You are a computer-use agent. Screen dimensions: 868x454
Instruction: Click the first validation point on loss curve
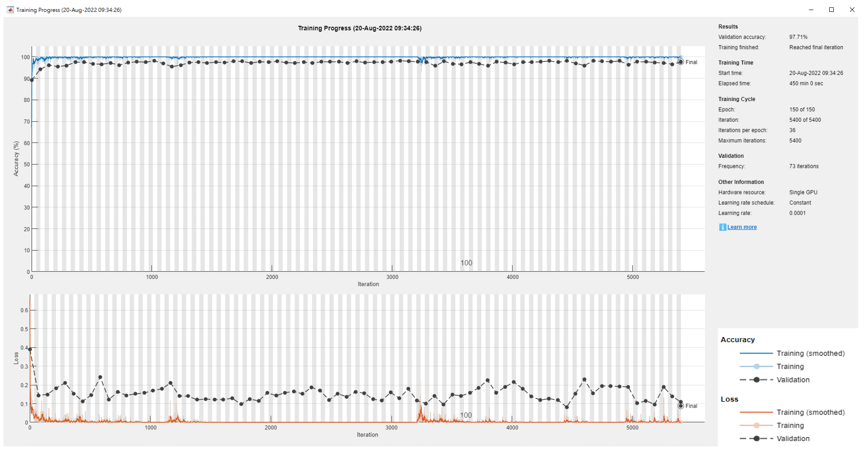pos(30,350)
